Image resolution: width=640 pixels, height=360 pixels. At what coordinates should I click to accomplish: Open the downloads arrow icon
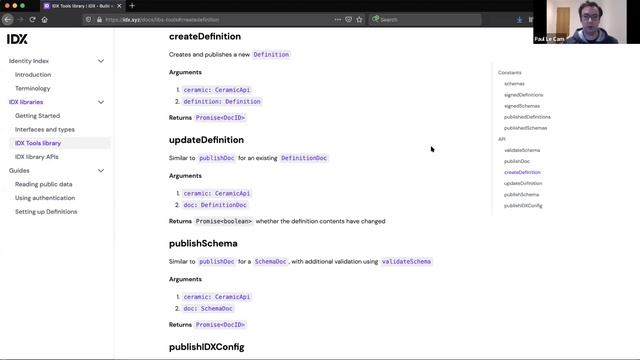pos(519,20)
